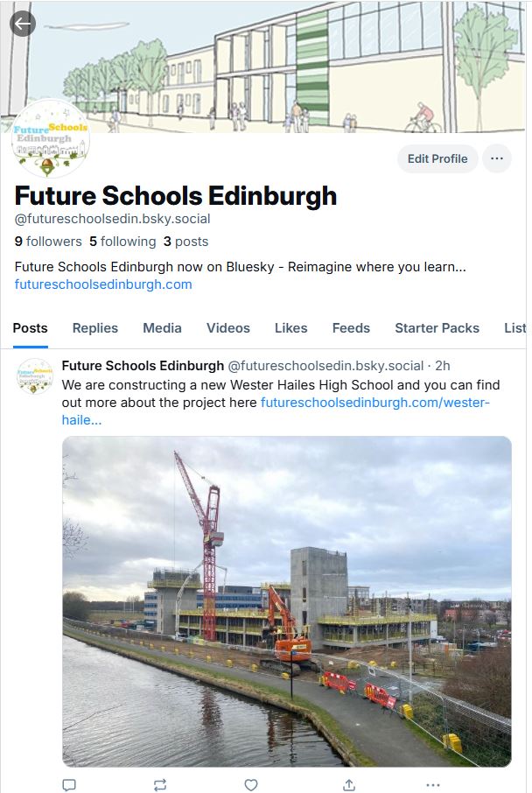The height and width of the screenshot is (793, 532).
Task: View the 9 followers list
Action: pyautogui.click(x=48, y=242)
